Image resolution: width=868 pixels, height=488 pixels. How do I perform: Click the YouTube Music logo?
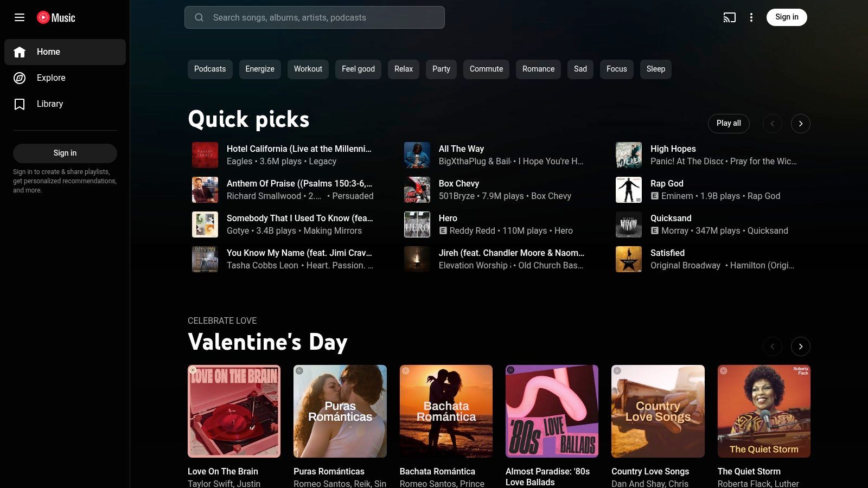(56, 17)
